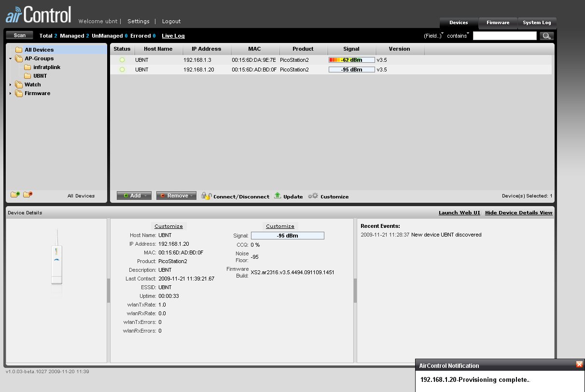Expand the Firmware tree node
This screenshot has width=585, height=392.
[11, 94]
